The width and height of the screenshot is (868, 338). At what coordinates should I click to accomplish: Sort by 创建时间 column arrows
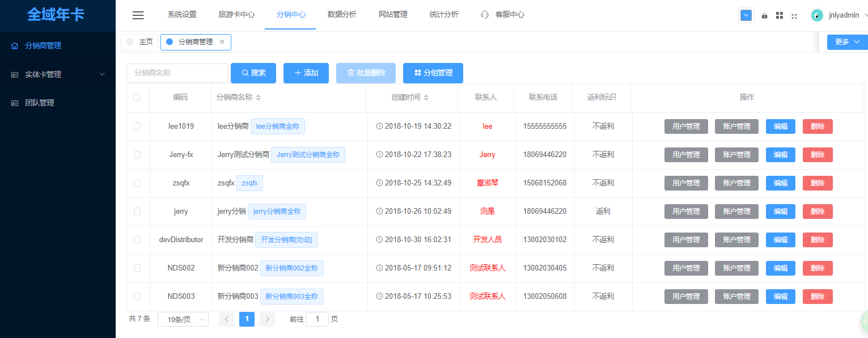(x=426, y=98)
